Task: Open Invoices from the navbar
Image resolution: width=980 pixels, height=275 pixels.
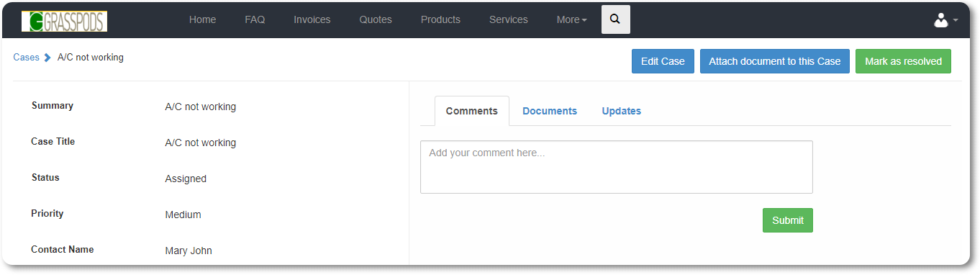Action: (312, 19)
